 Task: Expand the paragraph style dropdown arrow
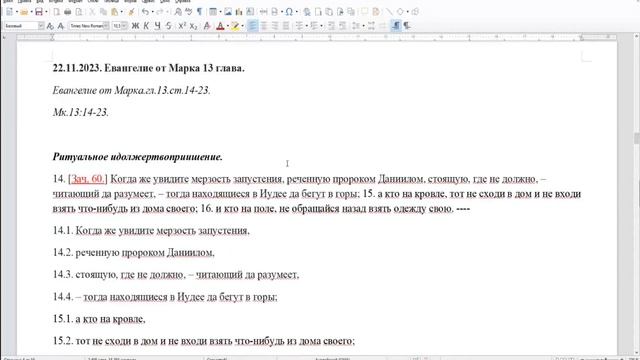(x=41, y=26)
